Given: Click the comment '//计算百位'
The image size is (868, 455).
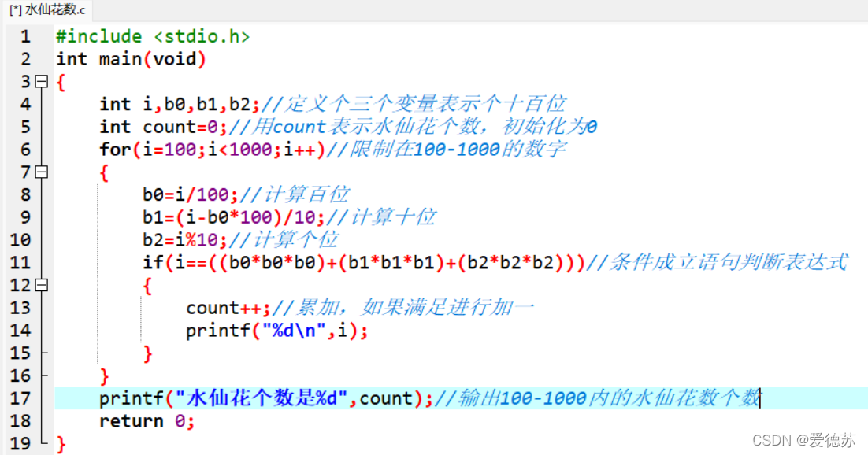Looking at the screenshot, I should (x=295, y=195).
